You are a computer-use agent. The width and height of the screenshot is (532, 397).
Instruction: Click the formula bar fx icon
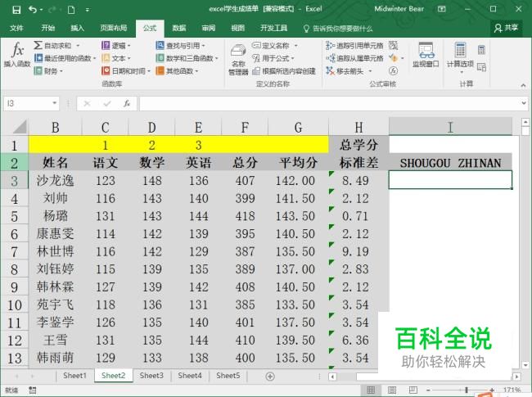pyautogui.click(x=127, y=103)
